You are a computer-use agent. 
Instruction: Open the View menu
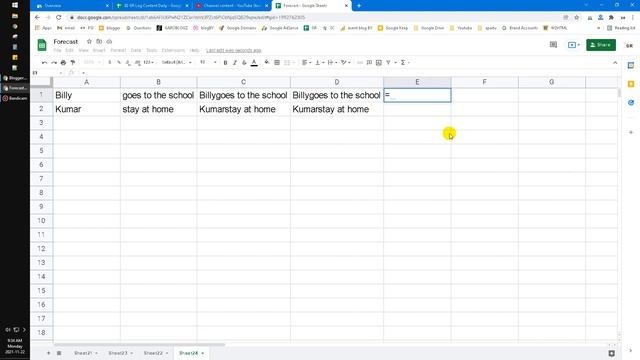(83, 50)
